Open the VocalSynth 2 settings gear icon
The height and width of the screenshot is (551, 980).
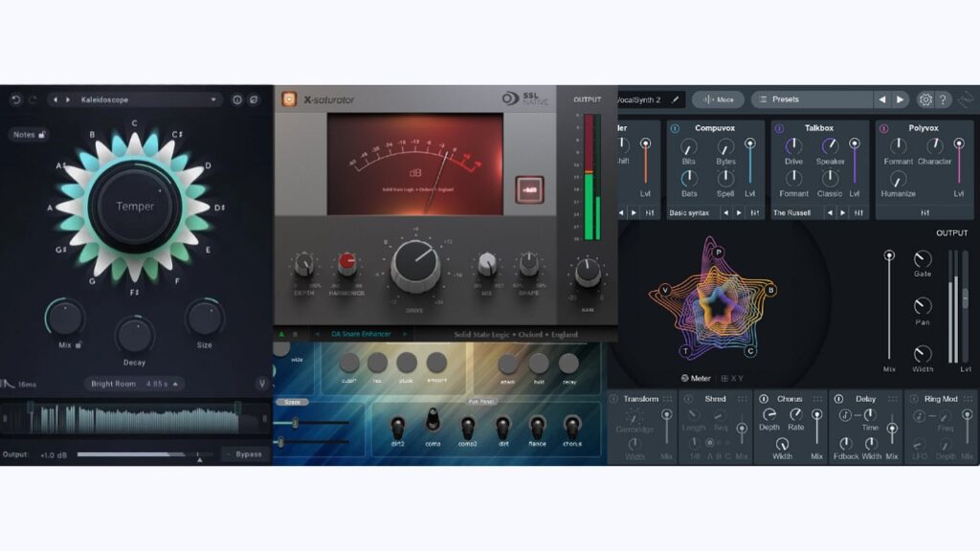925,99
